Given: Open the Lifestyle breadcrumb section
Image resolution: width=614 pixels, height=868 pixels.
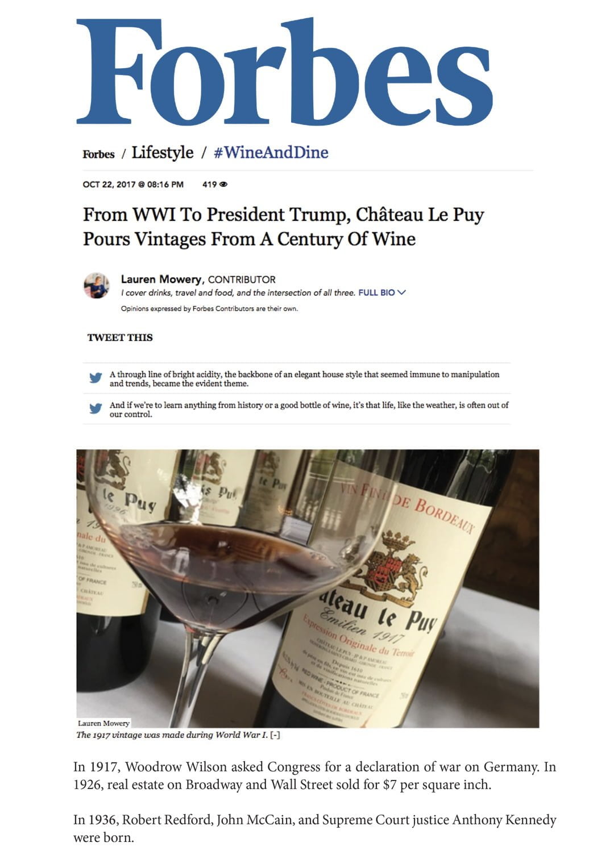Looking at the screenshot, I should pos(163,153).
